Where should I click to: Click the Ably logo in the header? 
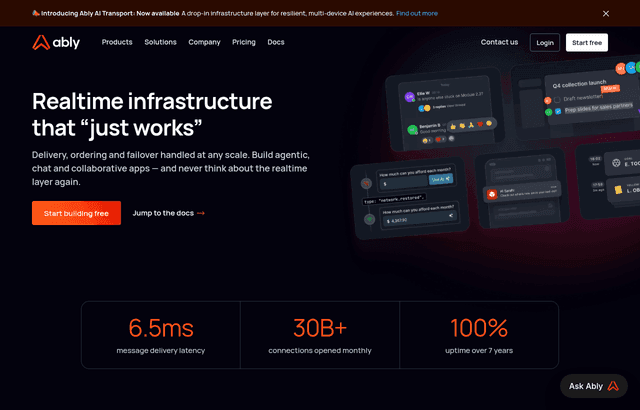point(56,42)
